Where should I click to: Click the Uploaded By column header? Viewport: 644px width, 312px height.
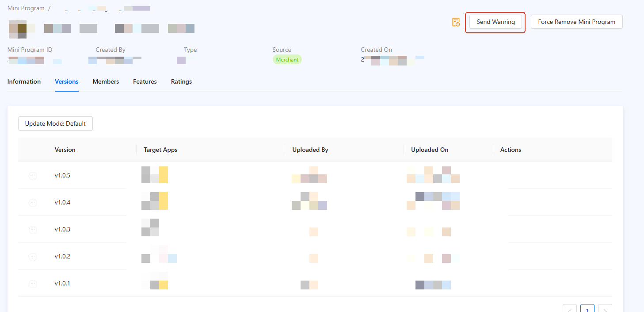[x=310, y=150]
